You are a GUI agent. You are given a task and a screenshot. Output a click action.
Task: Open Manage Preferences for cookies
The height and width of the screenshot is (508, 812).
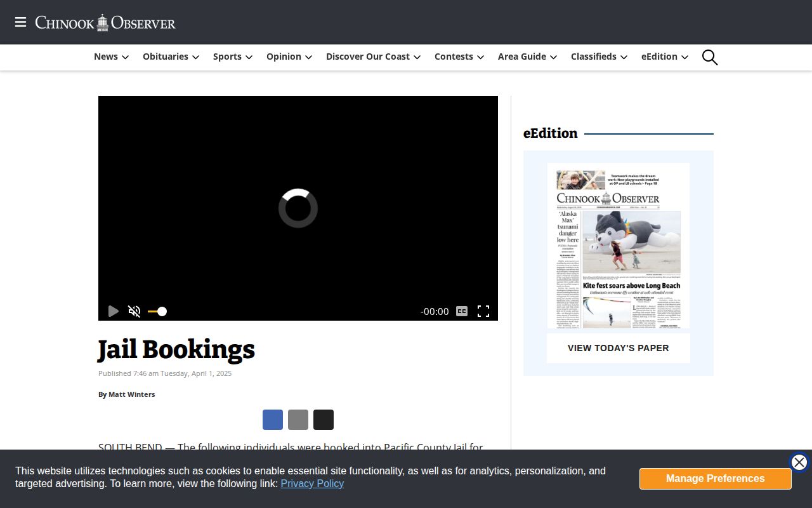pos(716,479)
